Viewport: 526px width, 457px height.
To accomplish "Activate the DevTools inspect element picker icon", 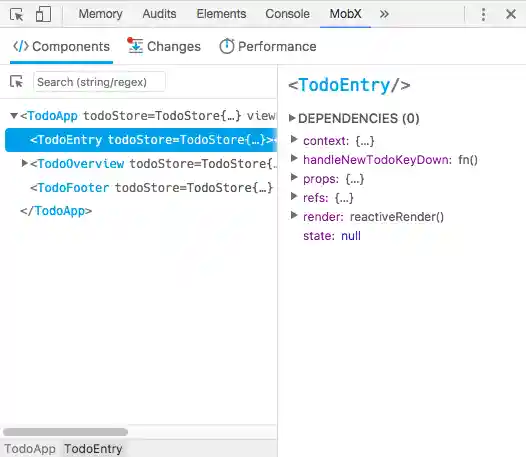I will 16,14.
